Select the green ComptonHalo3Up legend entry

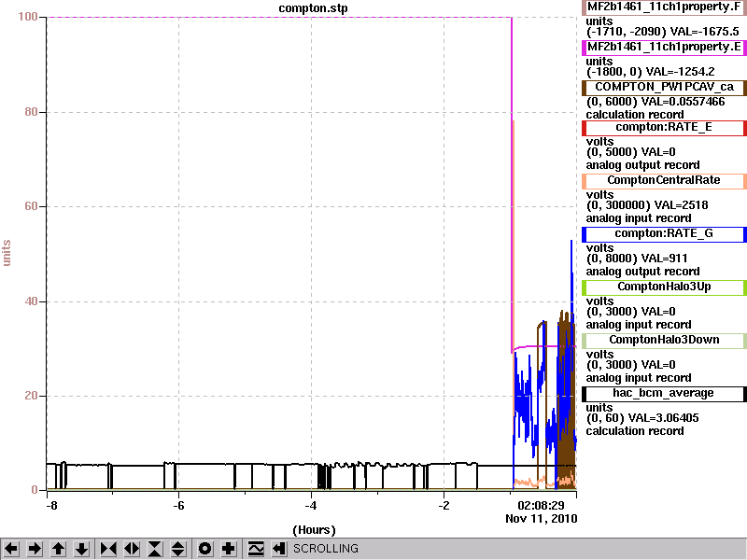(x=664, y=287)
